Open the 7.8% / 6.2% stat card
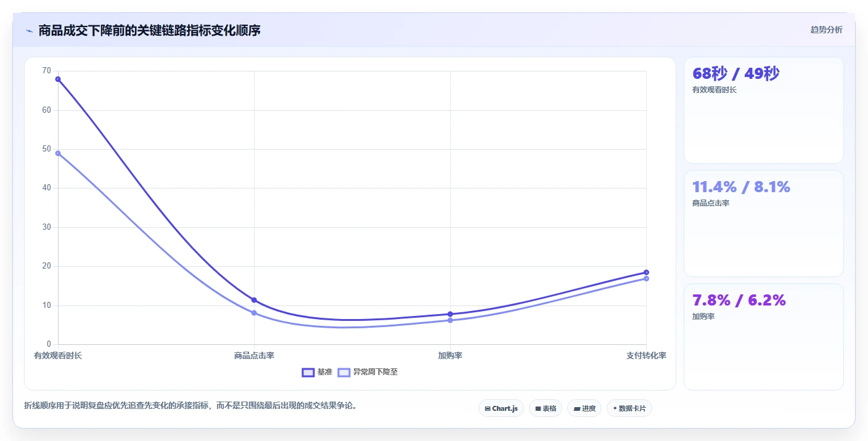 tap(763, 337)
